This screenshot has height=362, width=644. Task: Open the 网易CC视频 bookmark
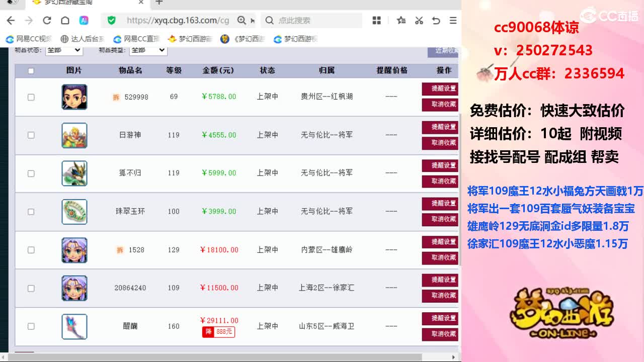coord(29,39)
